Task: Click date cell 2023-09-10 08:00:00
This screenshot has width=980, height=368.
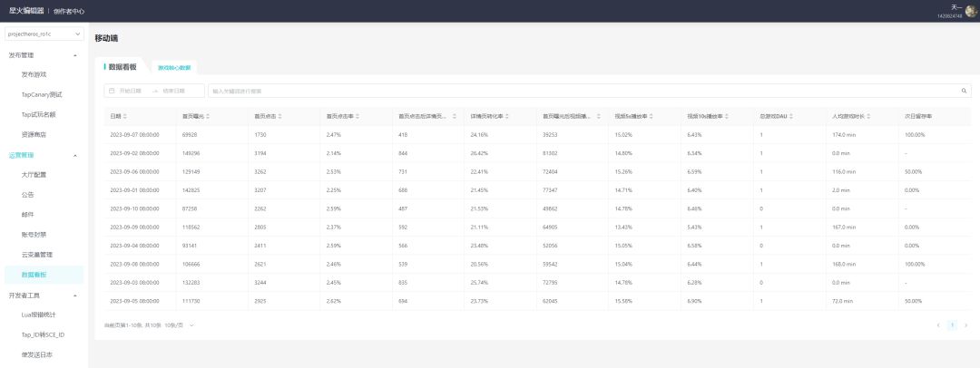Action: coord(134,208)
